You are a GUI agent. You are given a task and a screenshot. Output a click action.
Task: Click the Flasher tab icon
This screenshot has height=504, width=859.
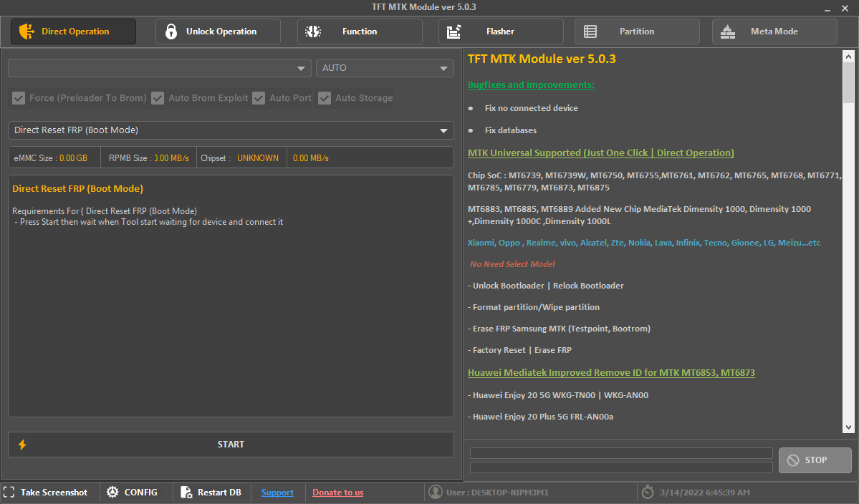point(452,31)
